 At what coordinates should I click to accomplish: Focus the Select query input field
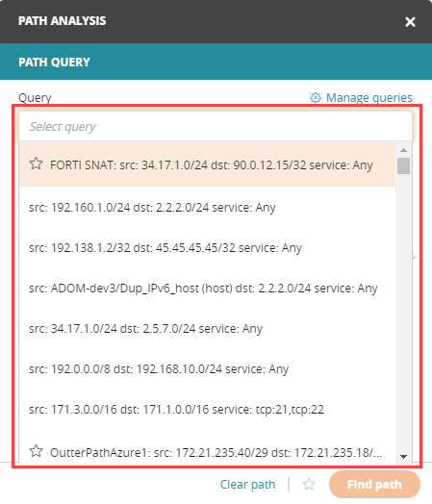[x=216, y=127]
